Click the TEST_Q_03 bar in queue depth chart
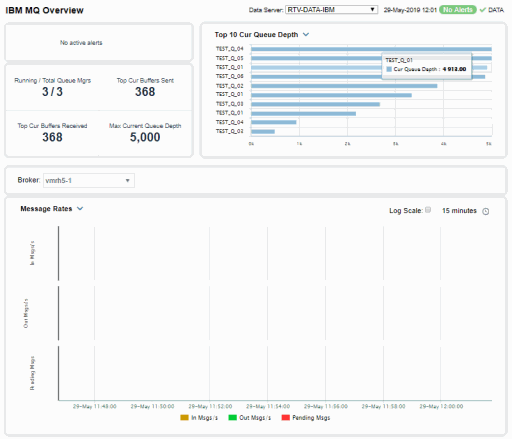512x439 pixels. click(315, 104)
